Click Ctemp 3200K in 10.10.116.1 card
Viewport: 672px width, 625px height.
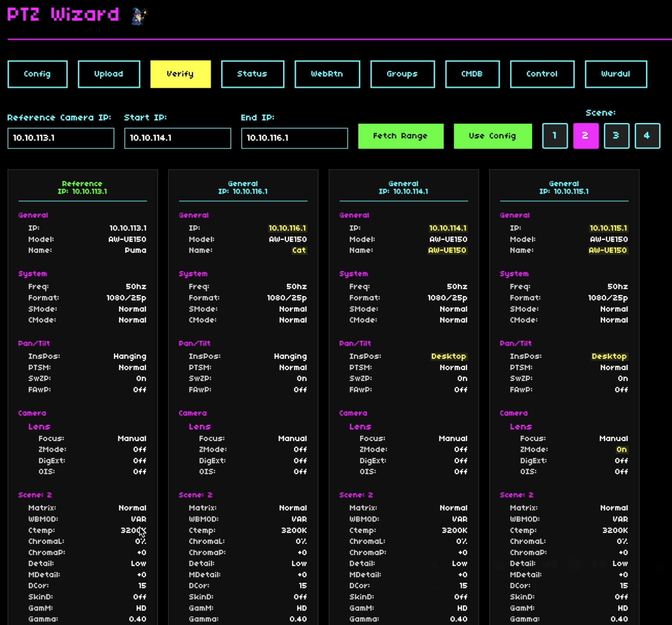pyautogui.click(x=294, y=530)
